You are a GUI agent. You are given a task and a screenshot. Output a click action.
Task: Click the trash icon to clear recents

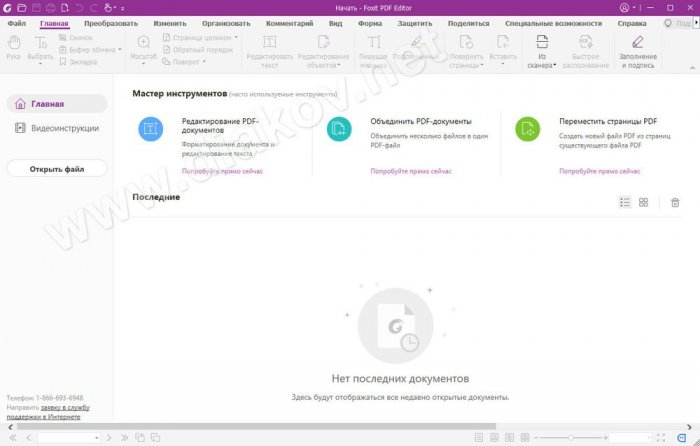(675, 202)
